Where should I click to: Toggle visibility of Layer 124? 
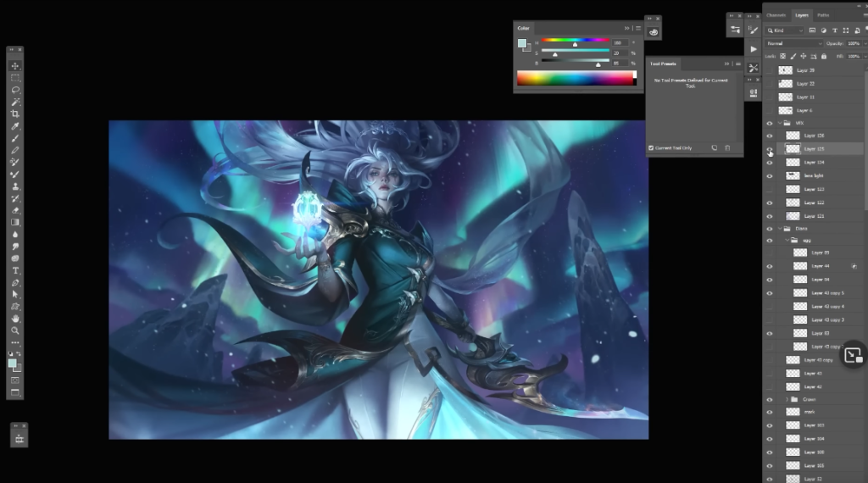coord(770,162)
